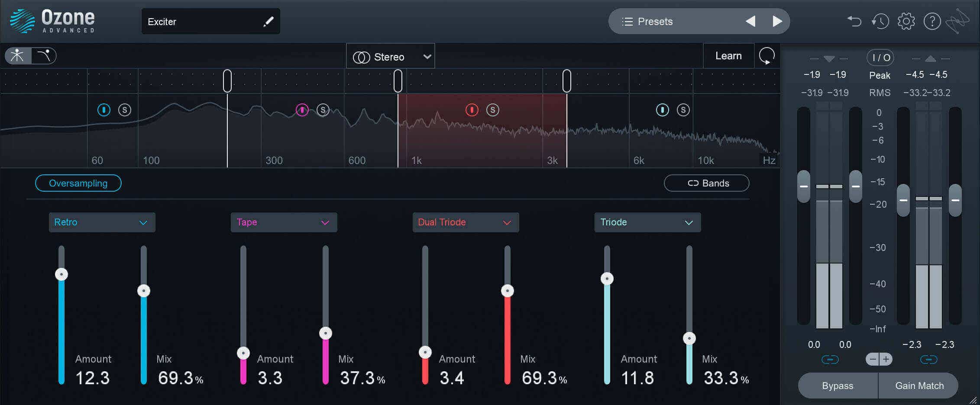This screenshot has width=980, height=405.
Task: Go to previous preset arrow
Action: [x=750, y=21]
